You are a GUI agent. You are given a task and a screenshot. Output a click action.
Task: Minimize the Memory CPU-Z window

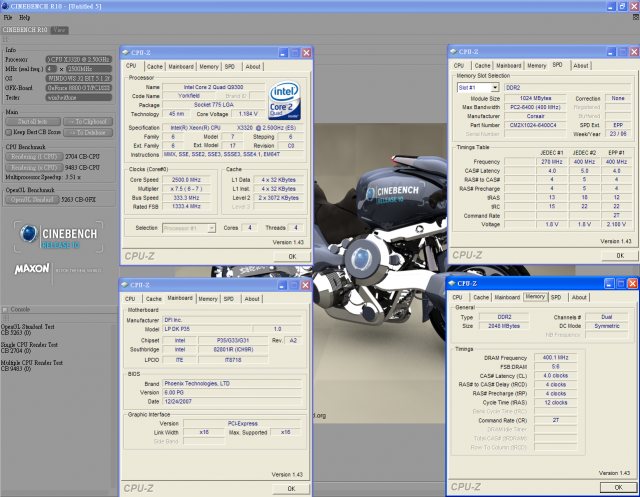point(609,284)
